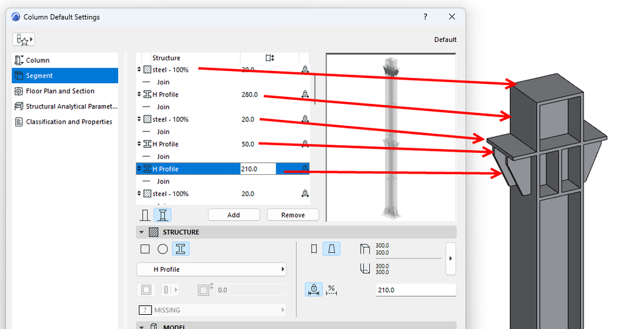Image resolution: width=644 pixels, height=329 pixels.
Task: Open the veneer type dropdown icon
Action: click(x=169, y=290)
